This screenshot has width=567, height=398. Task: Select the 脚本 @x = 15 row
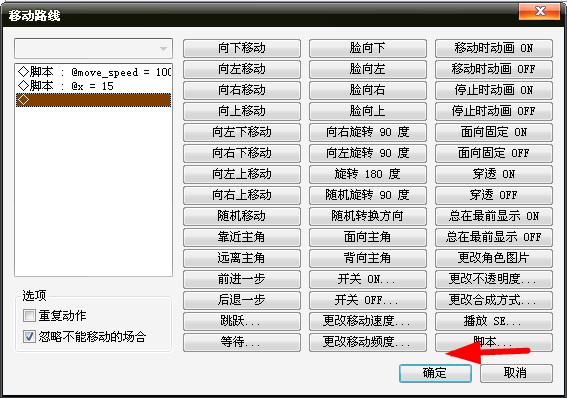tap(93, 86)
